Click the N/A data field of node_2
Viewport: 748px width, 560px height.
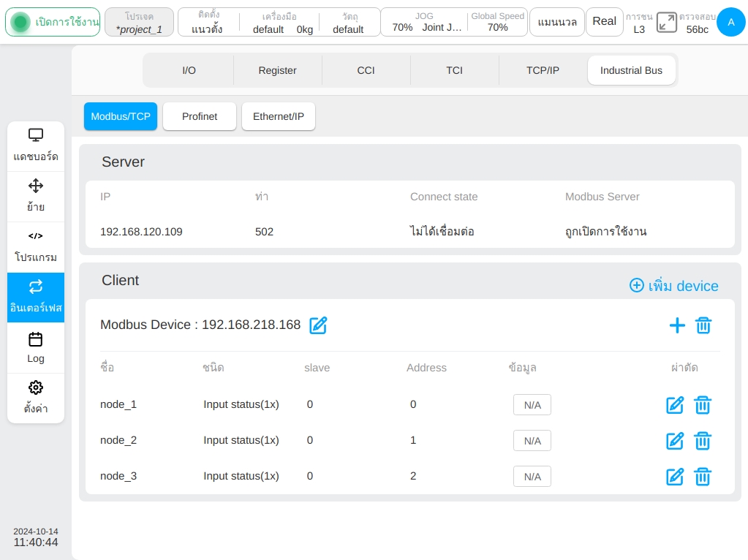pyautogui.click(x=532, y=441)
